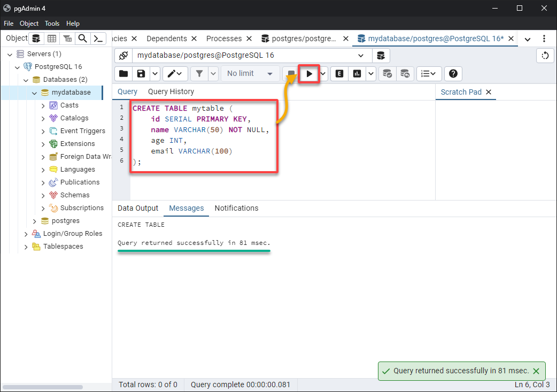The image size is (557, 392).
Task: Open the File menu
Action: pyautogui.click(x=9, y=24)
